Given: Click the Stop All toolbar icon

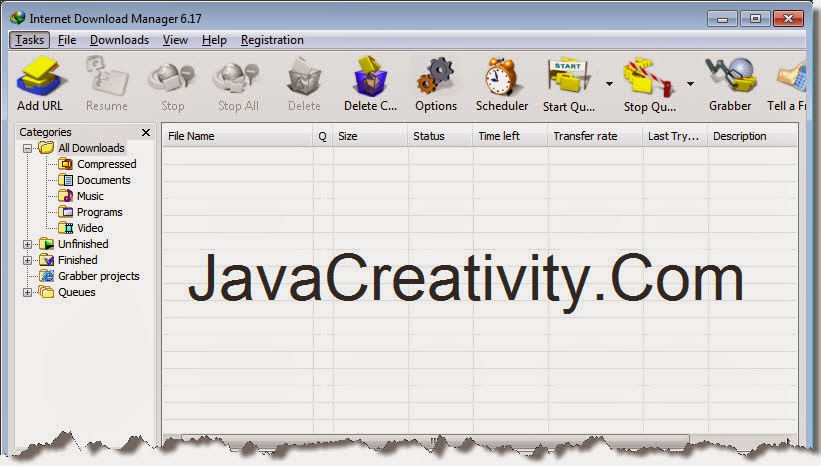Looking at the screenshot, I should click(238, 78).
